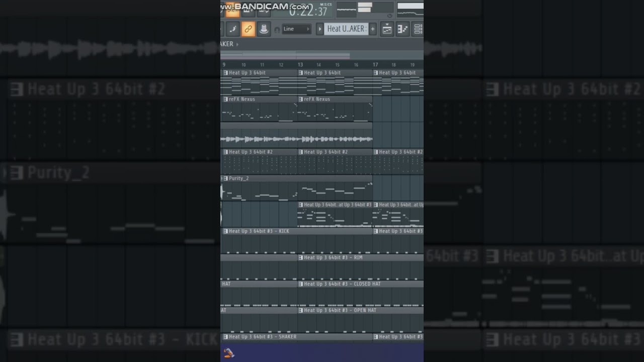The image size is (644, 362).
Task: Open the Piano roll view icon
Action: (x=403, y=29)
